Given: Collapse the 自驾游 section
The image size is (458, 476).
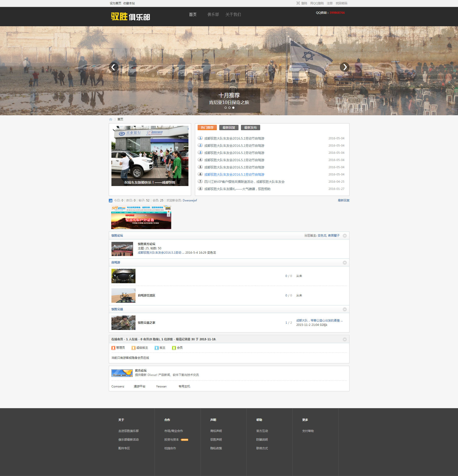Looking at the screenshot, I should [x=345, y=263].
